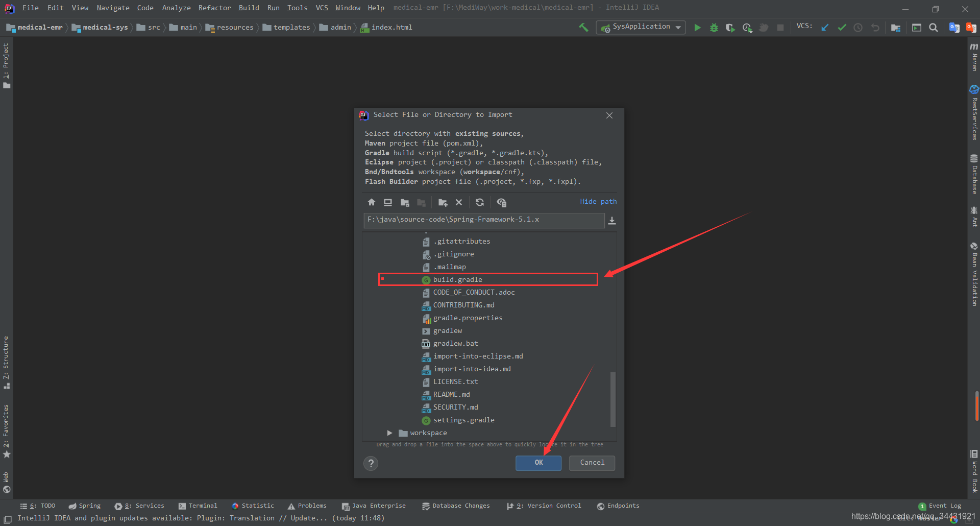Click the Refresh icon in the dialog toolbar
The height and width of the screenshot is (526, 980).
click(x=480, y=202)
